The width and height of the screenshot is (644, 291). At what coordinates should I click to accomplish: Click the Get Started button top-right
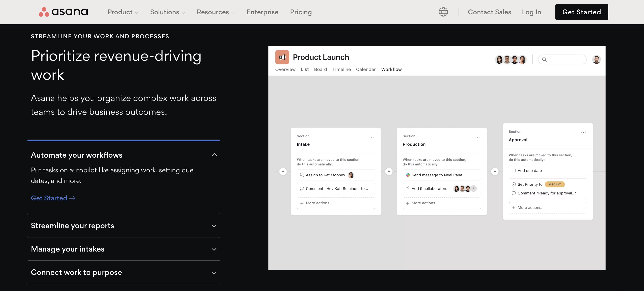click(582, 11)
